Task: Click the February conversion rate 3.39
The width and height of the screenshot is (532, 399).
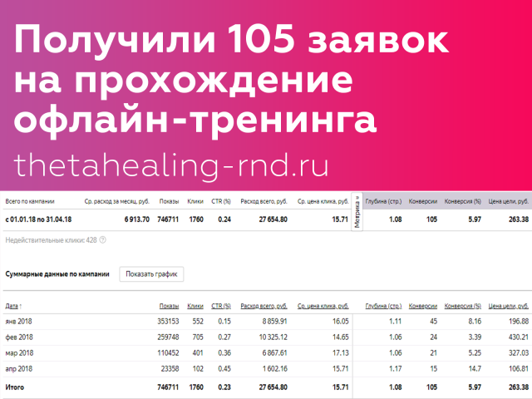Action: coord(475,337)
